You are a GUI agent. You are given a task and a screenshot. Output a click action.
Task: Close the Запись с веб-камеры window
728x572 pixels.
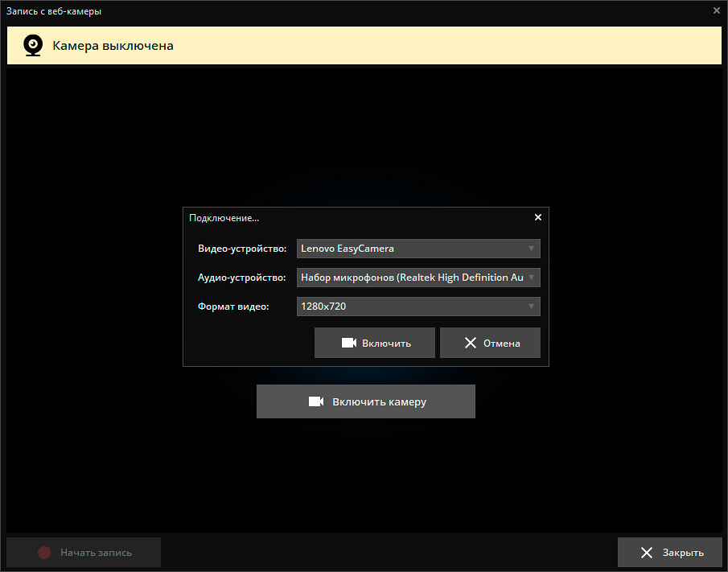pyautogui.click(x=717, y=10)
